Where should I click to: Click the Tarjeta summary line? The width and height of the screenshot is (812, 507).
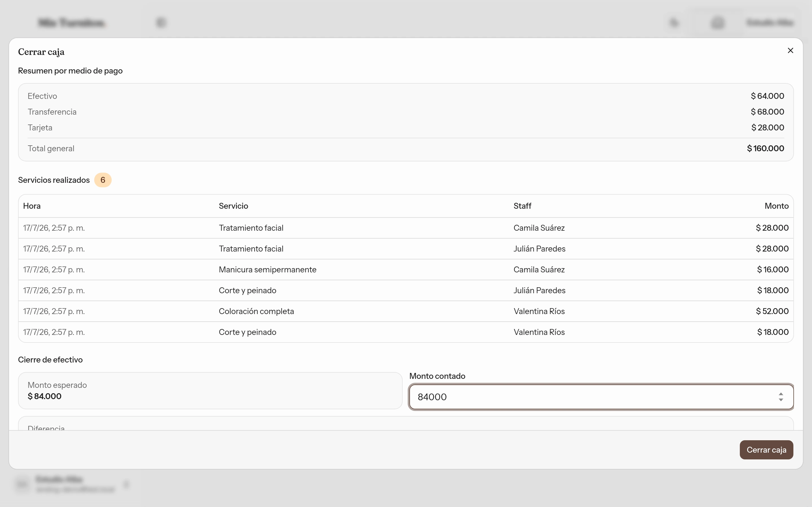tap(406, 127)
